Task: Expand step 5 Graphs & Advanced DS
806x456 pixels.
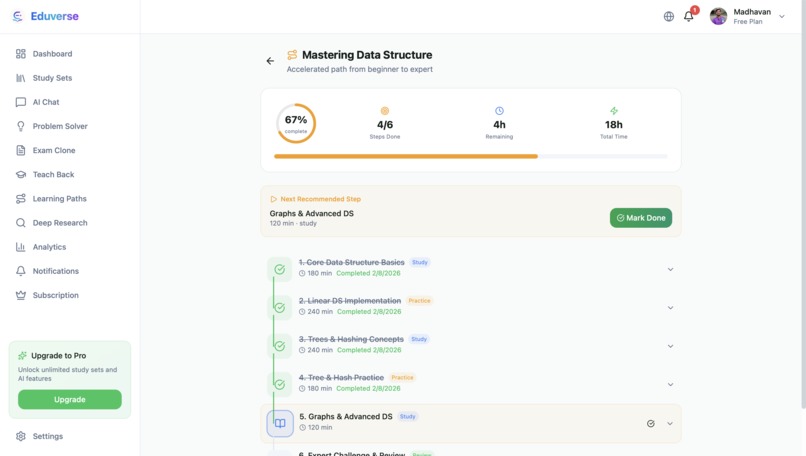Action: click(670, 424)
